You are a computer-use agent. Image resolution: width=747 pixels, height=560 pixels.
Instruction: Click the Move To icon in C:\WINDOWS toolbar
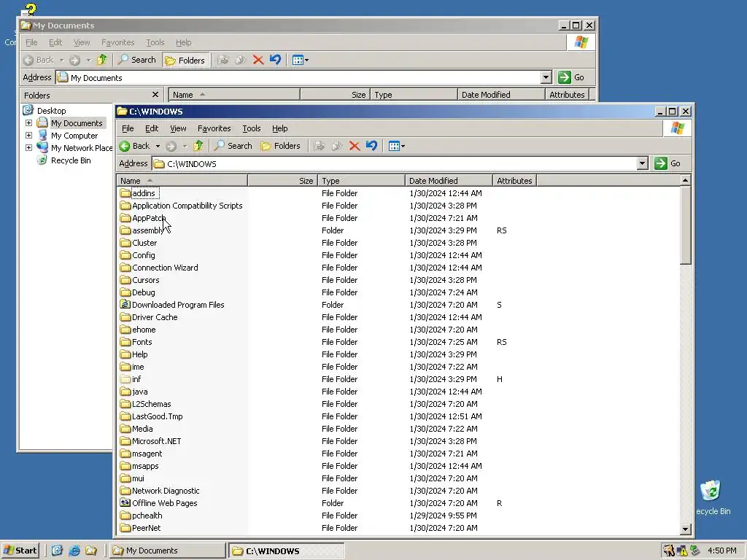point(320,146)
